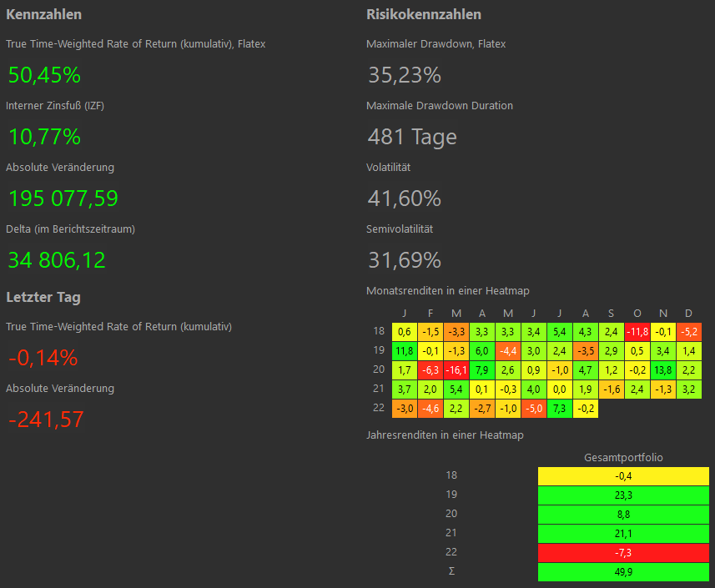Click the July 2022 cell showing 7,3
This screenshot has width=715, height=588.
tap(560, 409)
